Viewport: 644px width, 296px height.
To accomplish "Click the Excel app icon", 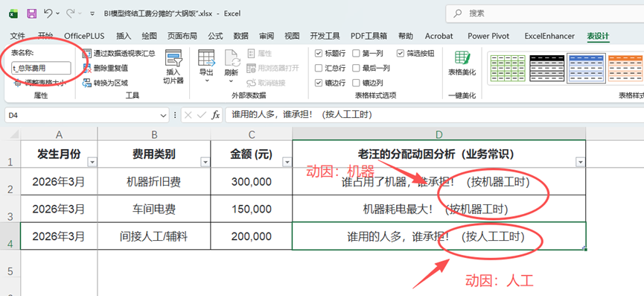I will tap(13, 13).
